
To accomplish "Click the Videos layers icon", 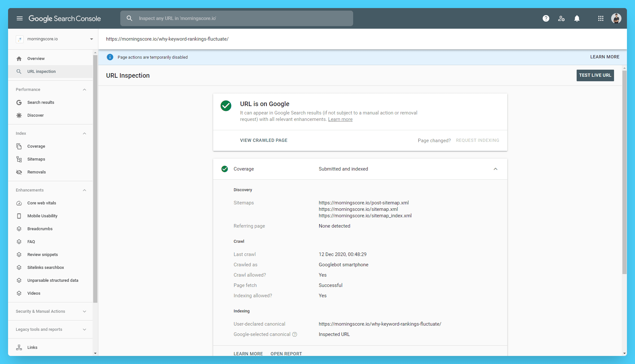I will [19, 293].
